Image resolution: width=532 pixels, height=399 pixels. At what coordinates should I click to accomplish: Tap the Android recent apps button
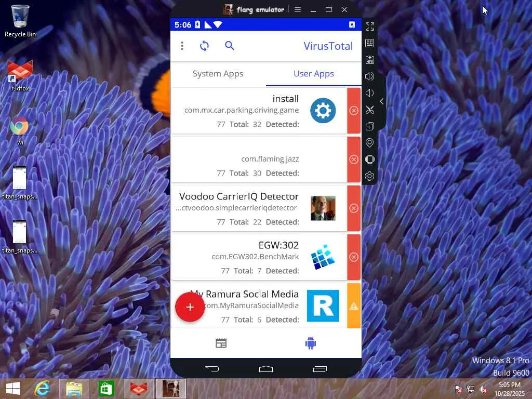(x=320, y=369)
